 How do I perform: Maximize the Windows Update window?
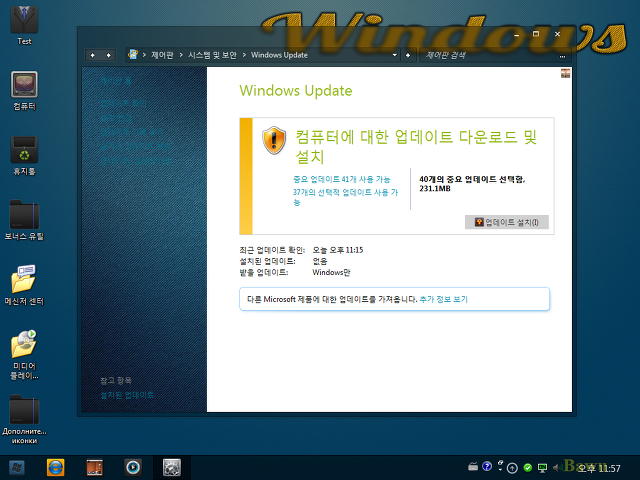point(536,34)
